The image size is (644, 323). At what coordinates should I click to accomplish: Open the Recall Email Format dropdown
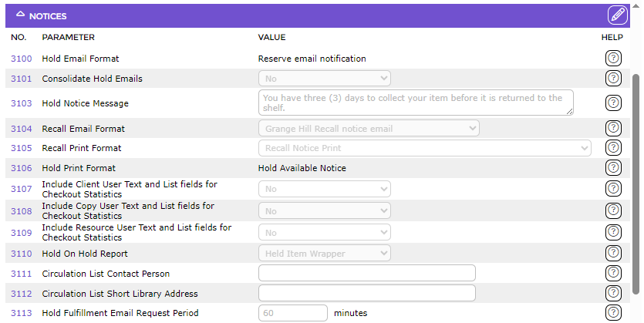pyautogui.click(x=369, y=129)
